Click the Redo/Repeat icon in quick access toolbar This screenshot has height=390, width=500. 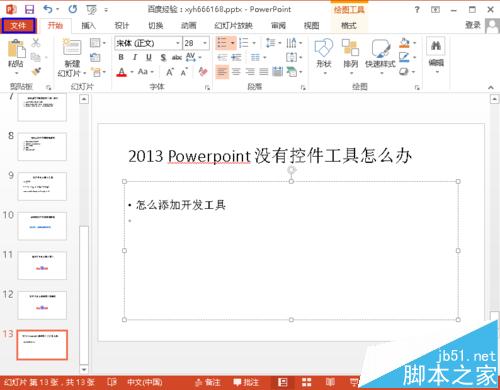(x=73, y=9)
